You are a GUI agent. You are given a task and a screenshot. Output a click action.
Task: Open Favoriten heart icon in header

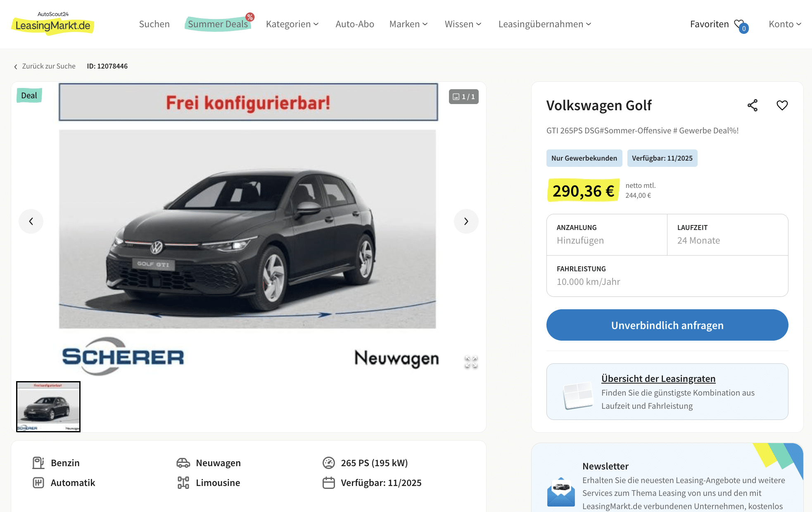point(741,25)
